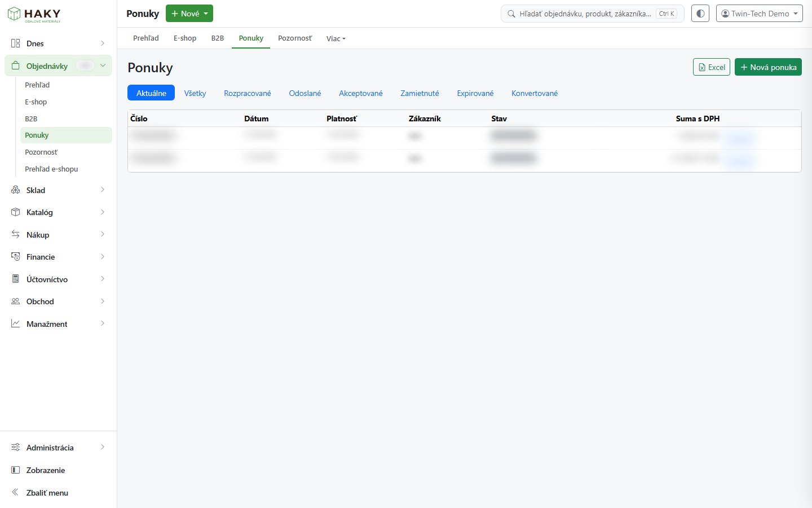Focus the order search field
This screenshot has width=812, height=508.
tap(592, 14)
